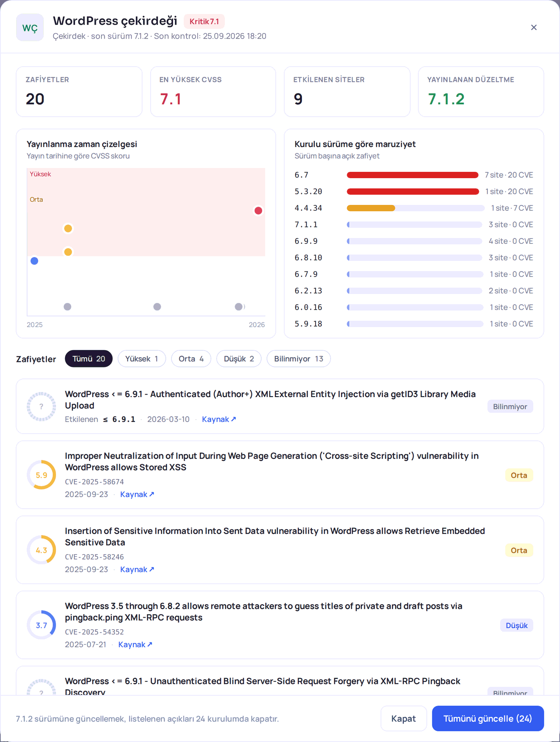Click the CVE-2025-54352 identifier

[x=94, y=632]
